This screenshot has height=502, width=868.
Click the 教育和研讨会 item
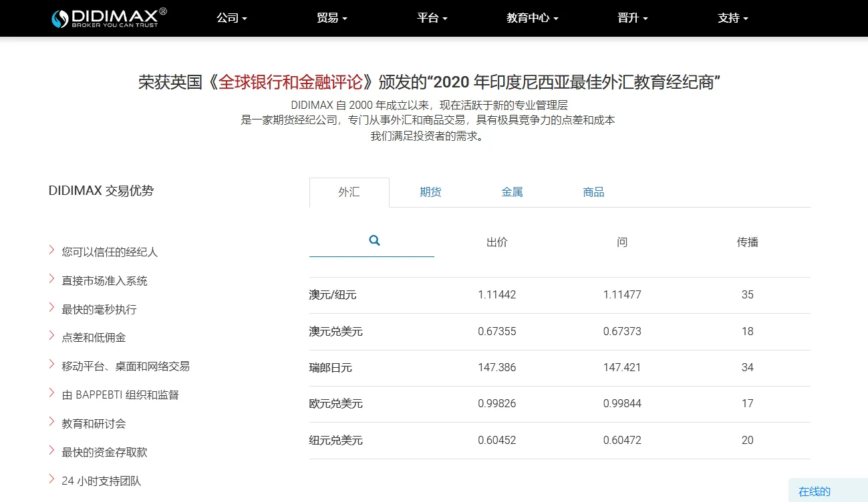[x=94, y=423]
